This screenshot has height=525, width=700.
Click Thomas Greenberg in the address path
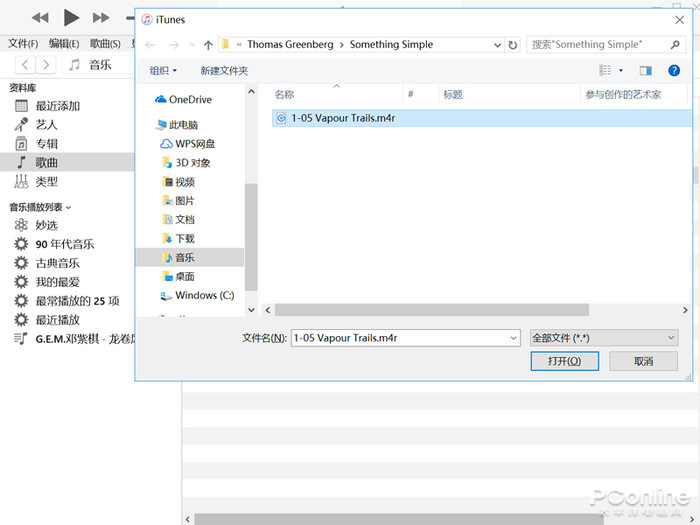(x=290, y=45)
